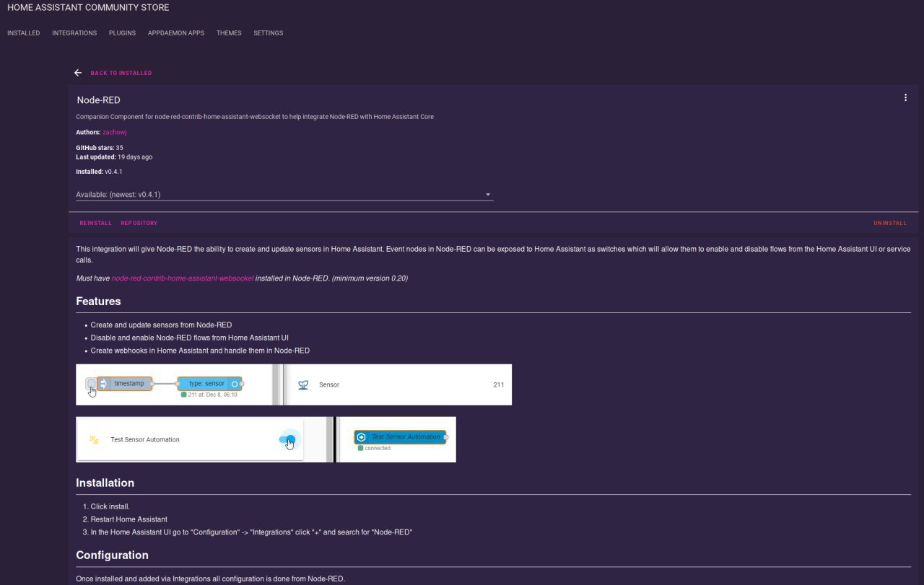Click the timestamp sensor flow screenshot
Viewport: 924px width, 585px height.
click(x=294, y=384)
